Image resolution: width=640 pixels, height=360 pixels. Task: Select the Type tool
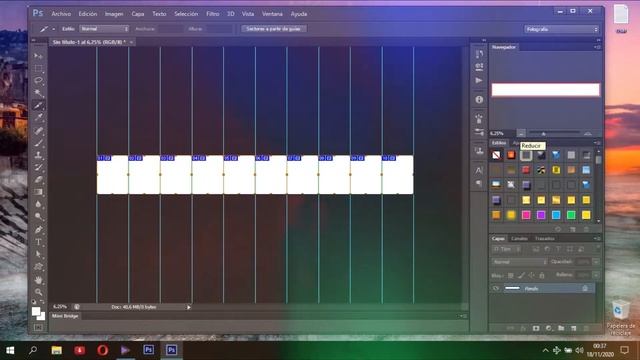click(38, 242)
